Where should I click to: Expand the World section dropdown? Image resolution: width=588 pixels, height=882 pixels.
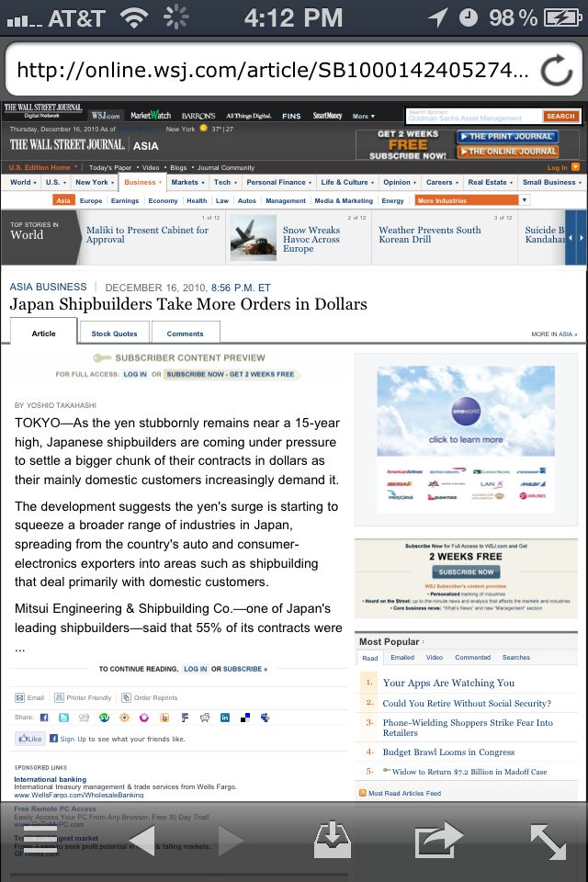tap(23, 182)
